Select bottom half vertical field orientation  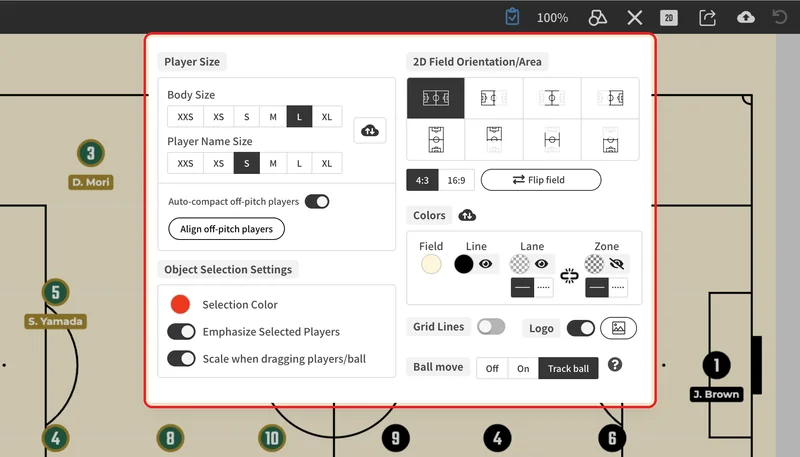click(610, 140)
